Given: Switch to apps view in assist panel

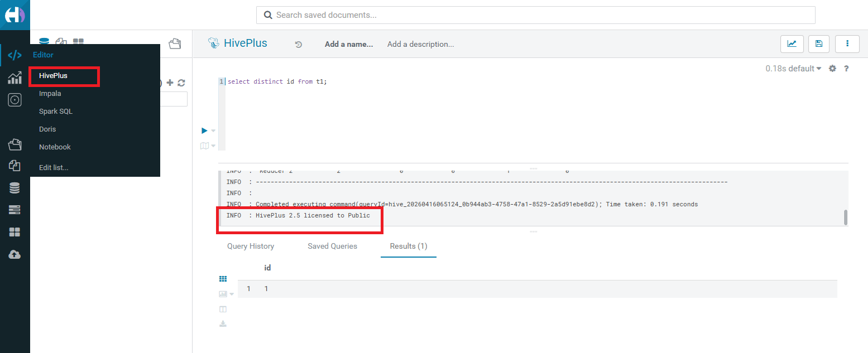Looking at the screenshot, I should (78, 42).
